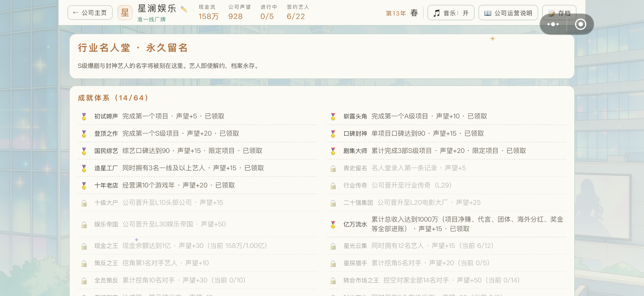The width and height of the screenshot is (644, 296).
Task: Click lock icon for 十级大户
Action: [x=84, y=203]
